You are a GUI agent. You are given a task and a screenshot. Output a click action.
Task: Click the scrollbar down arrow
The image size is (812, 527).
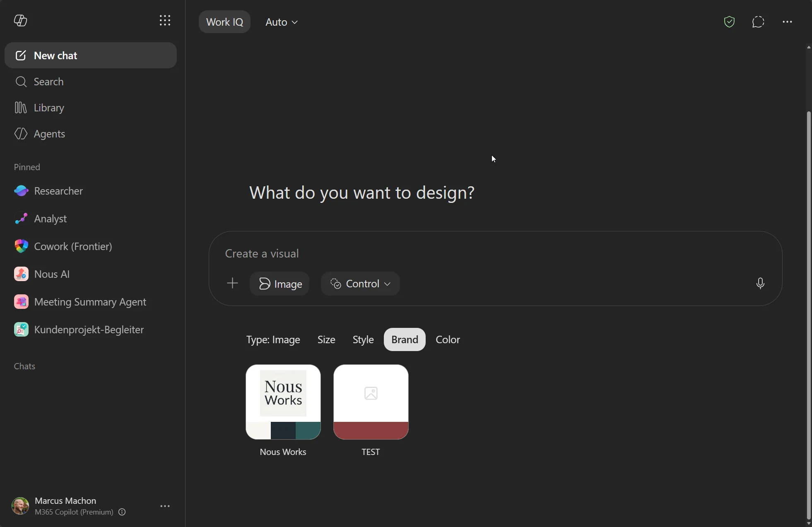pos(809,523)
